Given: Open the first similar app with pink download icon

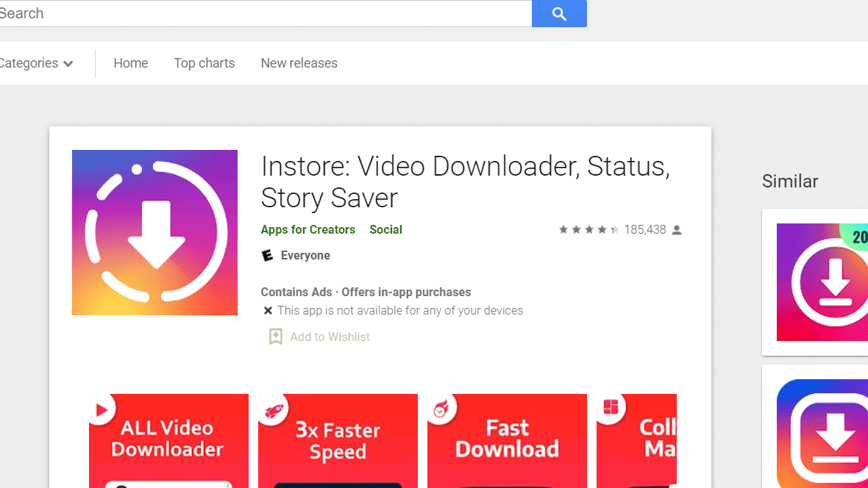Looking at the screenshot, I should (822, 282).
